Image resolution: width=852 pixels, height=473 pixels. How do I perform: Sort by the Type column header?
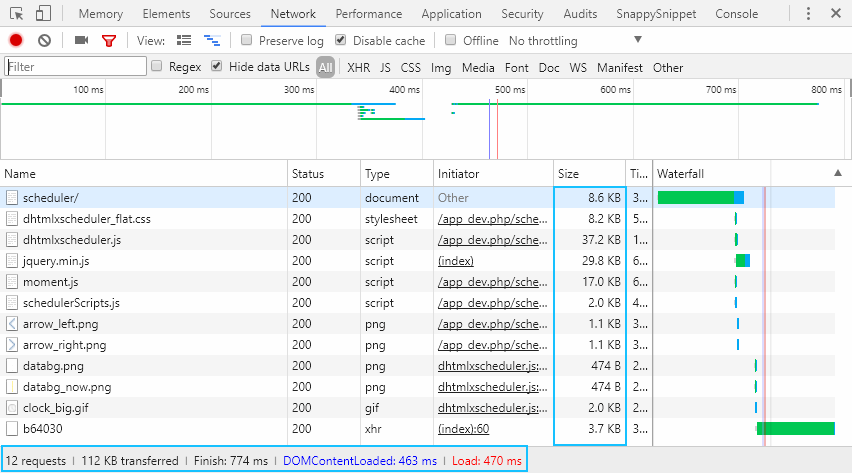pos(397,173)
